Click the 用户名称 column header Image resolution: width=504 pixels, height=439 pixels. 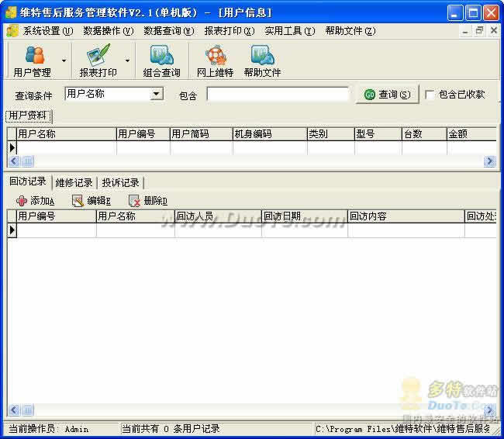tap(66, 133)
